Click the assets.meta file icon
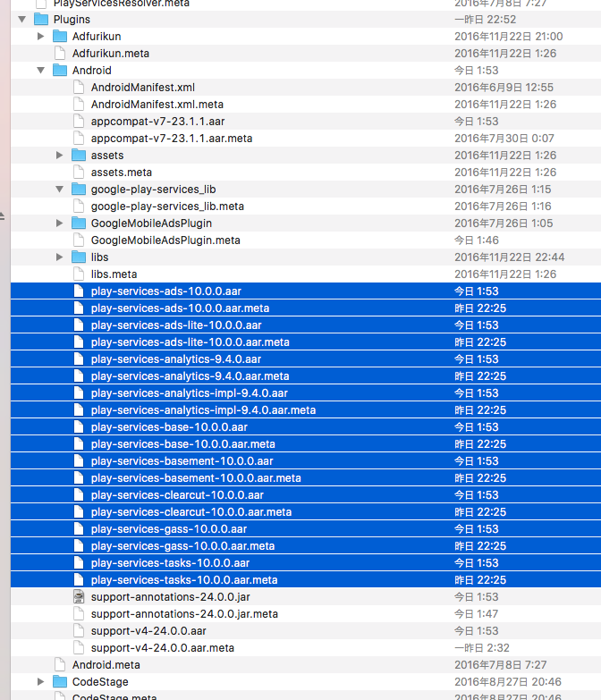Image resolution: width=601 pixels, height=700 pixels. pos(79,172)
